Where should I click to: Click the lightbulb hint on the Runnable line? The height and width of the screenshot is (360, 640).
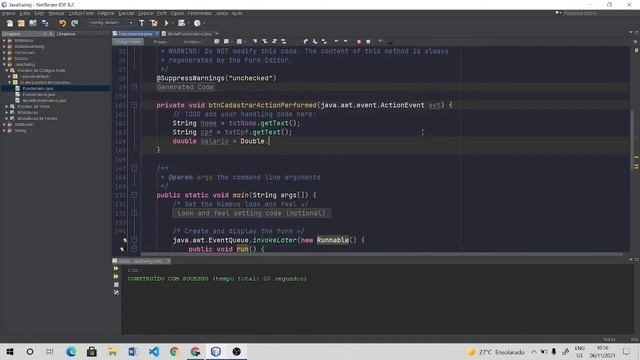pyautogui.click(x=125, y=240)
